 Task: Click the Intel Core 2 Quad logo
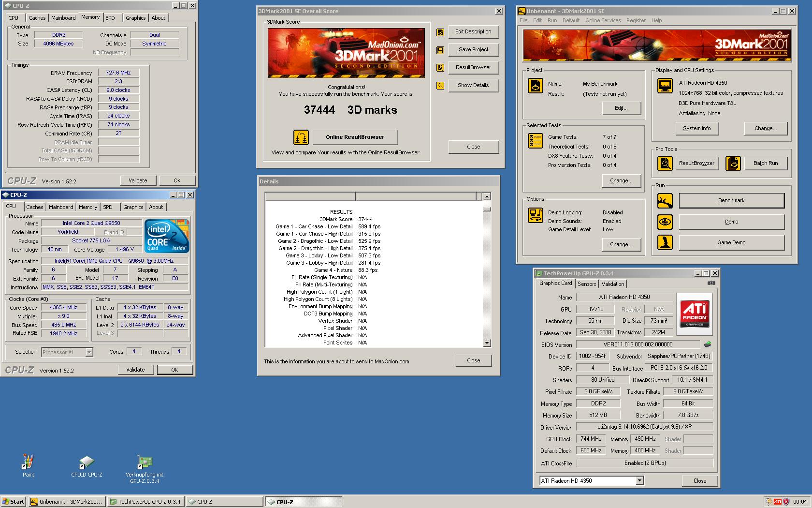pos(167,236)
